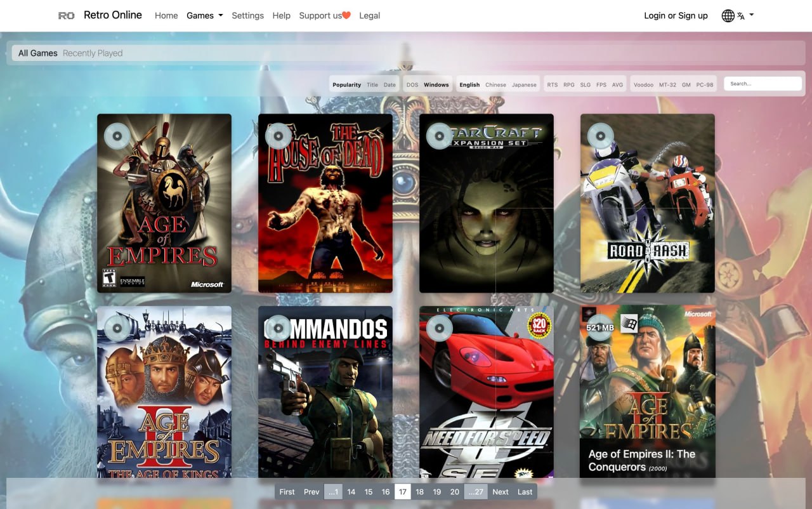Toggle the English language filter
Screen dimensions: 812x509
469,84
